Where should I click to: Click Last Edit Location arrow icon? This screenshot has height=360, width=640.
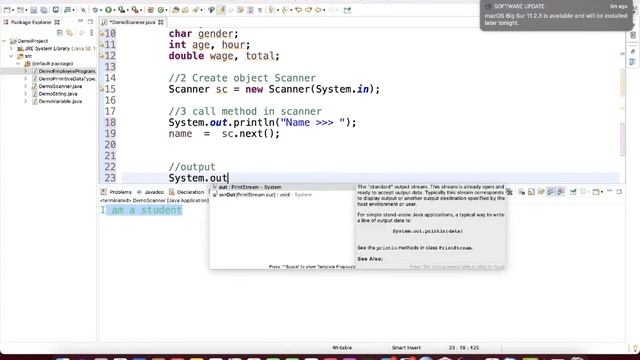(298, 10)
